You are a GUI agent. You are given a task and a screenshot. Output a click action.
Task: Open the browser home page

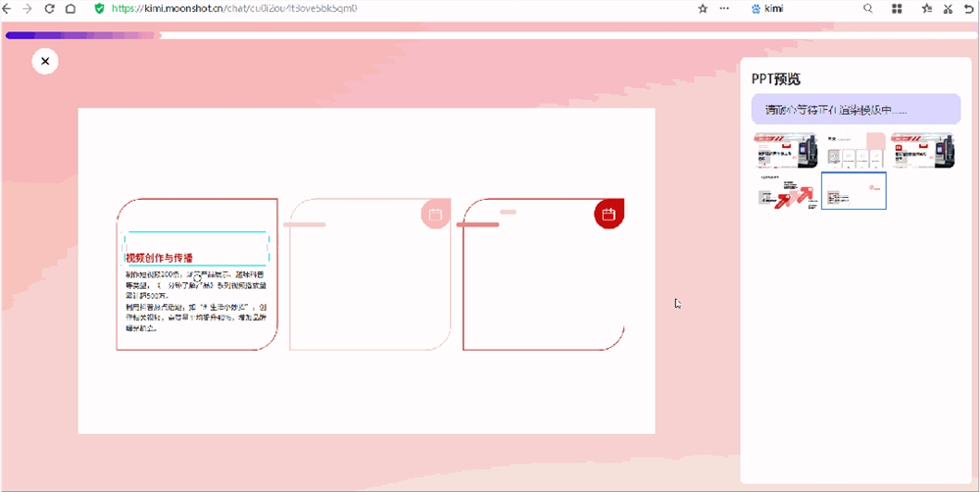click(71, 9)
